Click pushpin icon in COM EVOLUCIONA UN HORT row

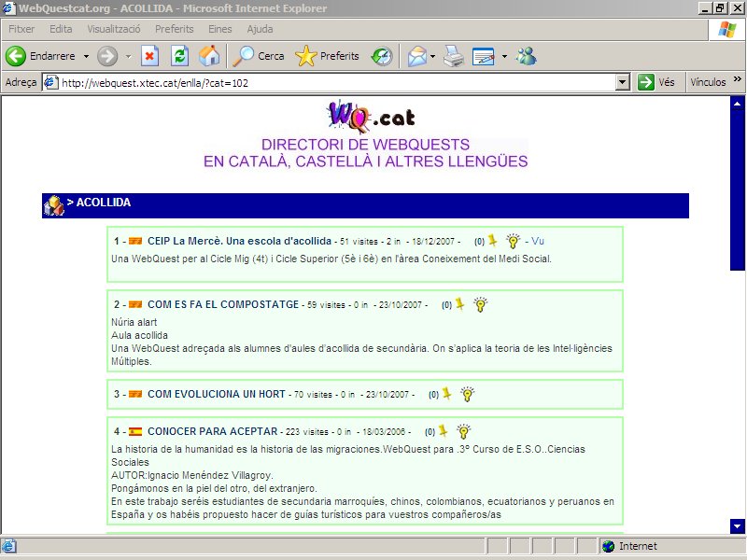[446, 393]
